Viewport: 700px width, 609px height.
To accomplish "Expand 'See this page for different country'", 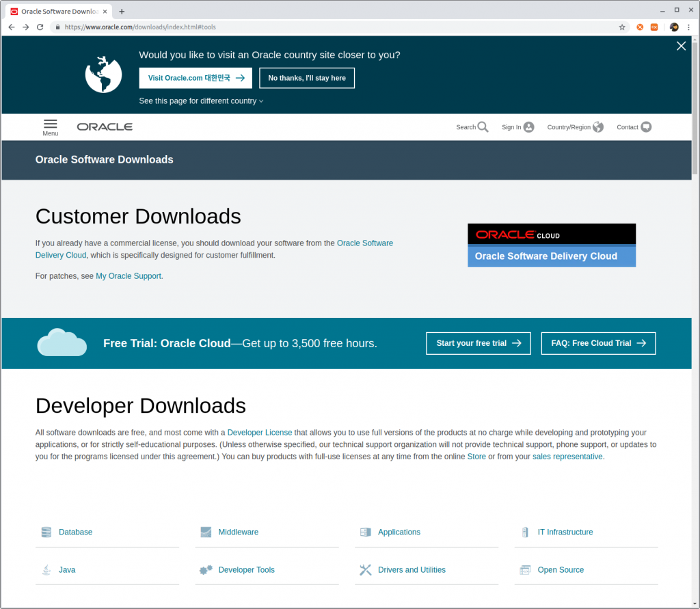I will 201,101.
